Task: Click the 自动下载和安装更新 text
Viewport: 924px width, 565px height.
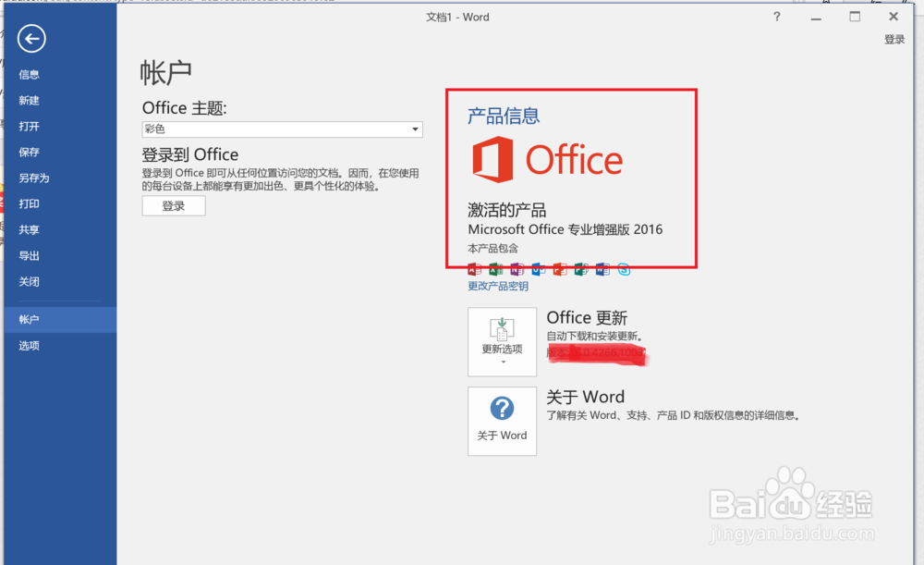Action: (594, 337)
